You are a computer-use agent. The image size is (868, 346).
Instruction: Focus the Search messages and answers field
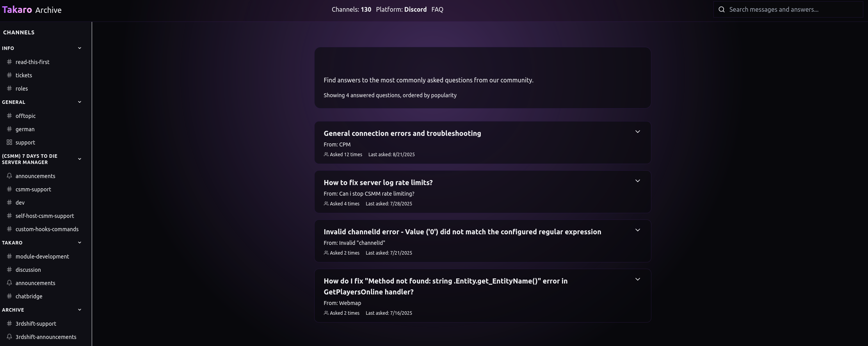788,9
